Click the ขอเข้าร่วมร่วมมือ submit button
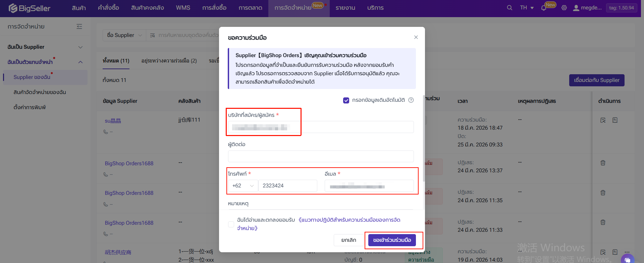The height and width of the screenshot is (263, 644). coord(392,240)
